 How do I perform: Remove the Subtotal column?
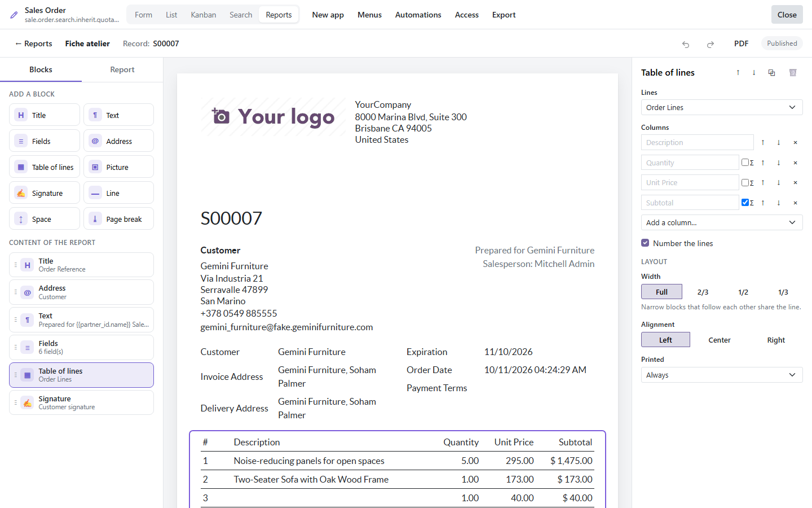[x=795, y=203]
